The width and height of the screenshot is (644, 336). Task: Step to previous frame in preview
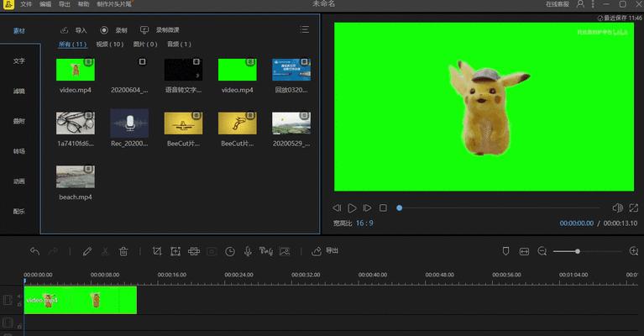pyautogui.click(x=337, y=207)
